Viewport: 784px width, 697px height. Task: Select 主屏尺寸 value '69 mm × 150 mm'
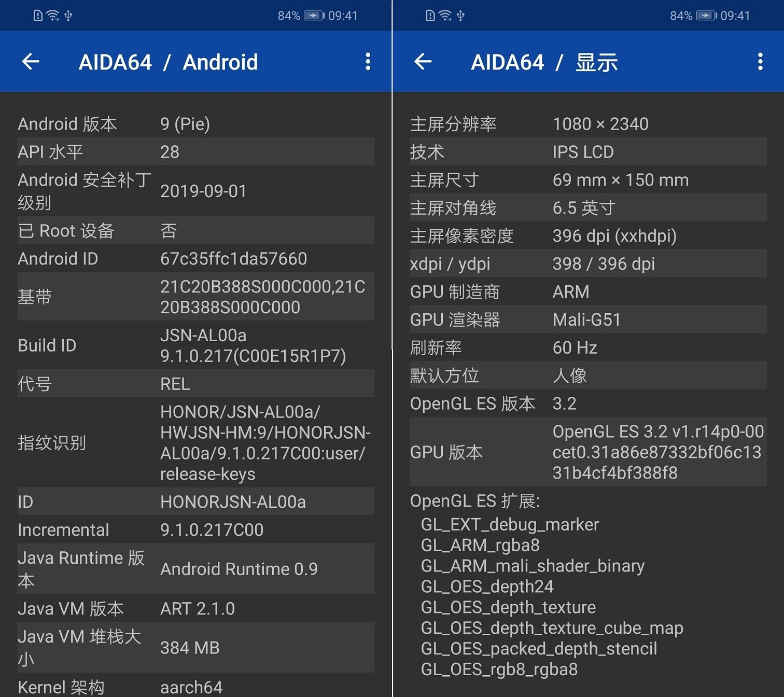point(621,180)
